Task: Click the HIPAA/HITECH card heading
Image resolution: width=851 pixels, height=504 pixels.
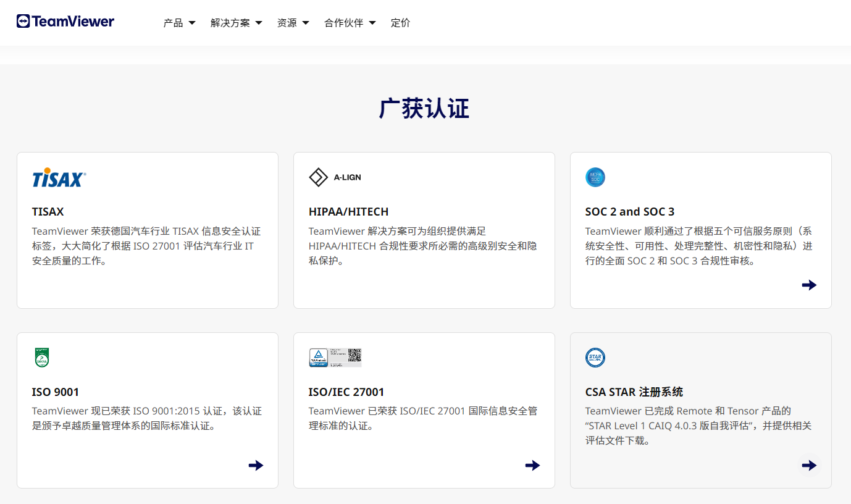Action: click(348, 211)
